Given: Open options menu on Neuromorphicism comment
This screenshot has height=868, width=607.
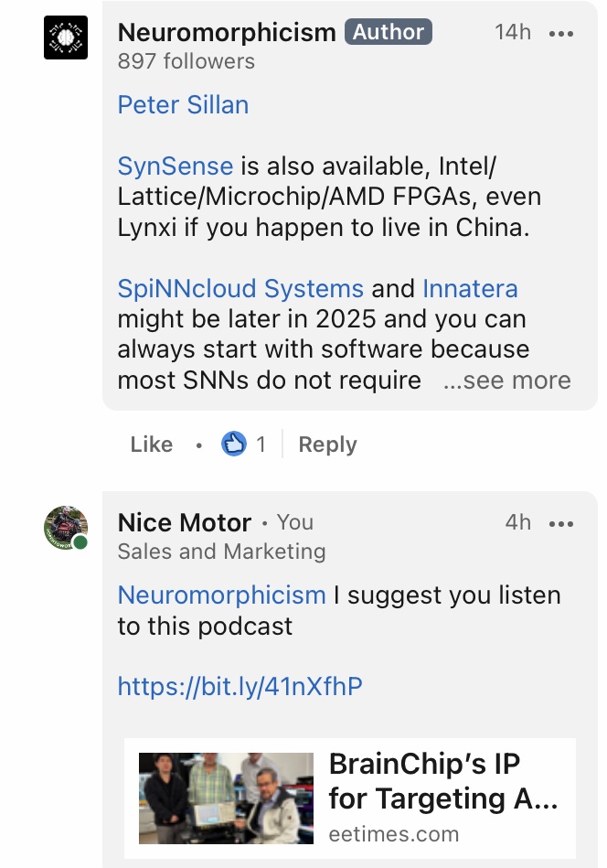Looking at the screenshot, I should coord(561,34).
